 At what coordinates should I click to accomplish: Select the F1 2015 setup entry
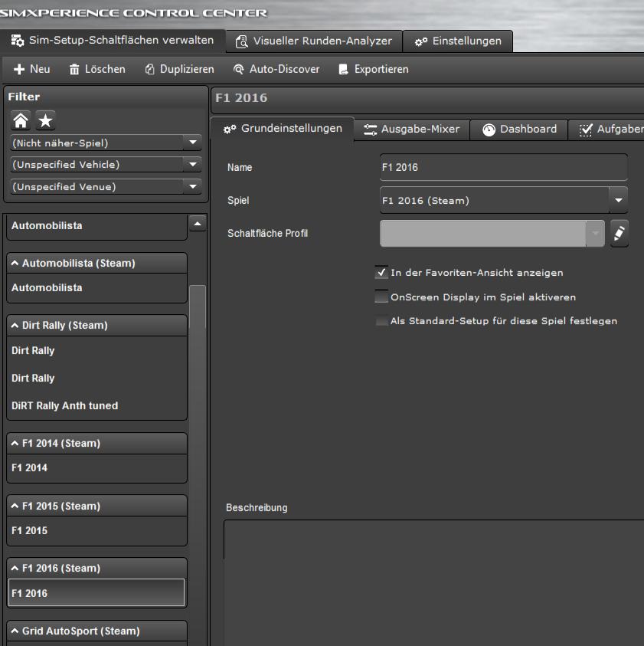click(x=96, y=530)
